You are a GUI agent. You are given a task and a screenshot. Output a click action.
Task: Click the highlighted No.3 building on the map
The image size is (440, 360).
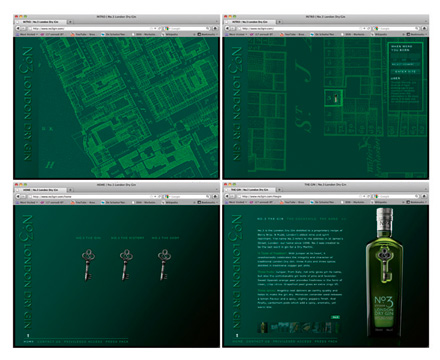(x=334, y=98)
